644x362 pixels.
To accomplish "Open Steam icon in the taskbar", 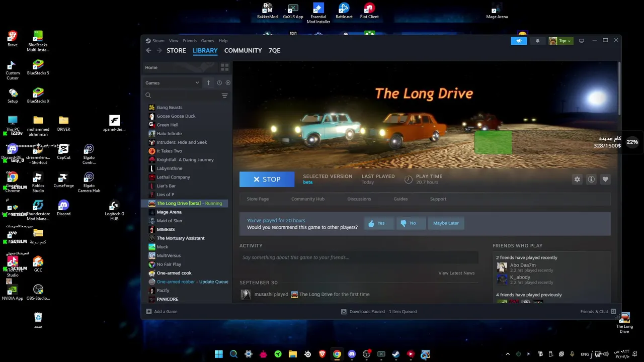I will (x=396, y=354).
